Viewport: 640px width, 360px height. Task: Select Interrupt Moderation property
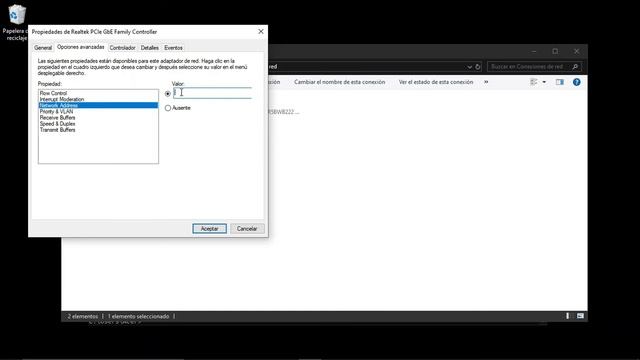pyautogui.click(x=98, y=99)
